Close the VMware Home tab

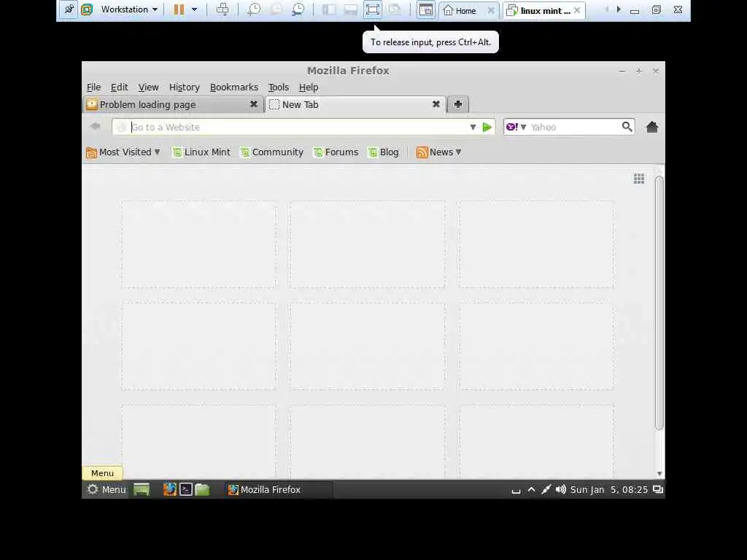click(x=491, y=10)
